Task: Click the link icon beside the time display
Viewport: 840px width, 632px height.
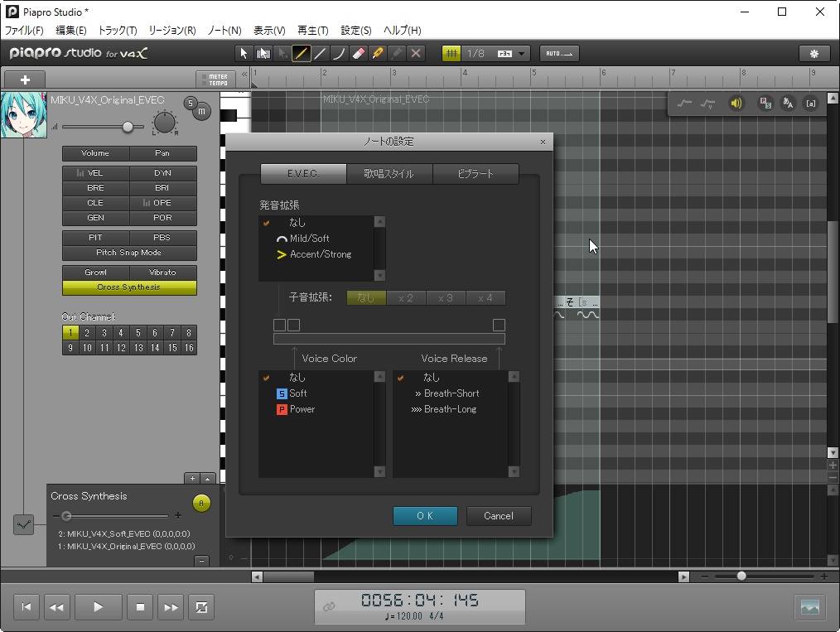Action: 329,606
